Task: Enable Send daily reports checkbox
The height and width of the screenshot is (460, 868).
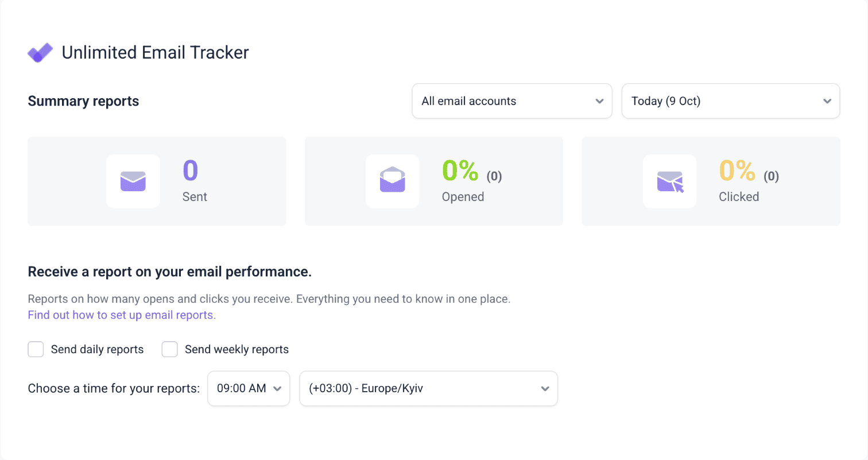Action: pyautogui.click(x=36, y=349)
